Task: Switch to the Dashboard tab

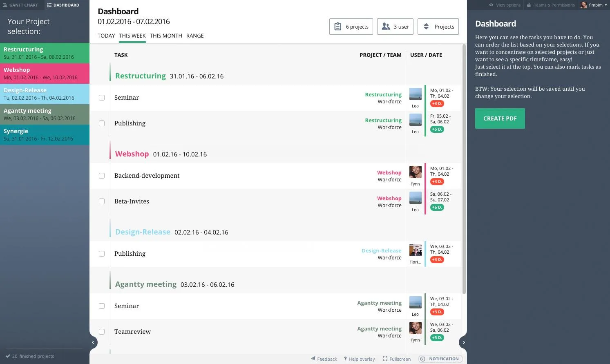Action: click(x=63, y=5)
